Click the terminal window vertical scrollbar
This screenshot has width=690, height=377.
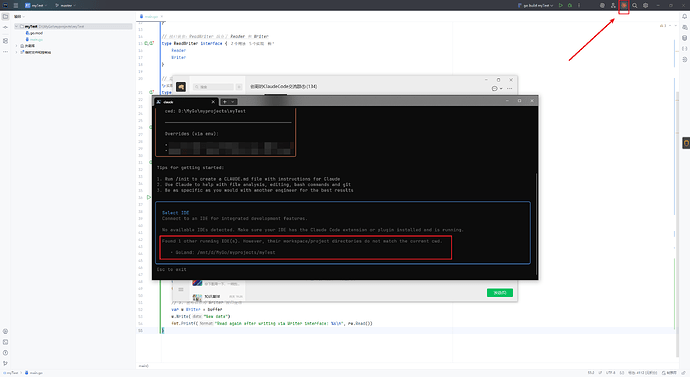(x=536, y=224)
